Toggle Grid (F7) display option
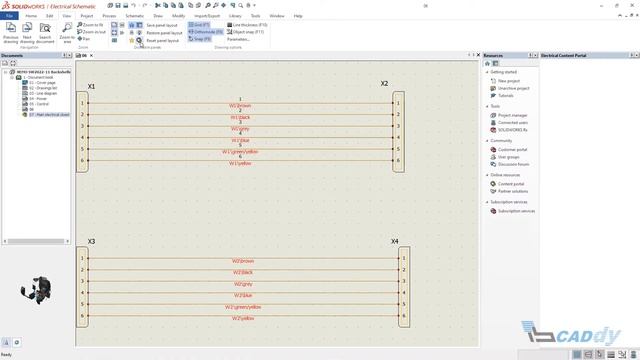The image size is (640, 360). tap(199, 25)
